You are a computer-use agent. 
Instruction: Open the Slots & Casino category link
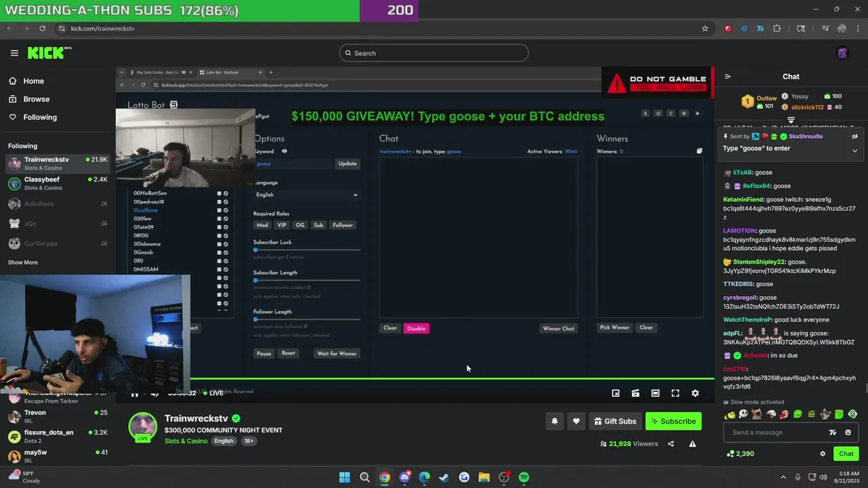coord(186,441)
